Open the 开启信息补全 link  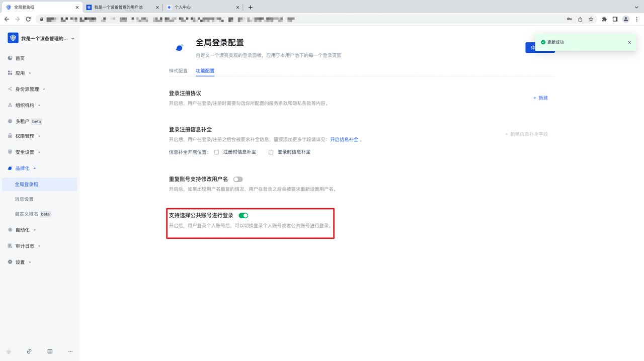coord(344,140)
